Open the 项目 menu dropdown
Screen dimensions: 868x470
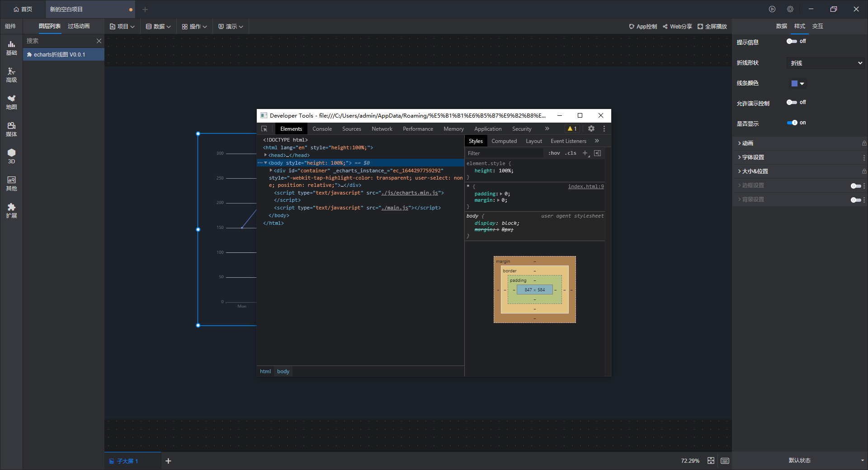(x=122, y=26)
